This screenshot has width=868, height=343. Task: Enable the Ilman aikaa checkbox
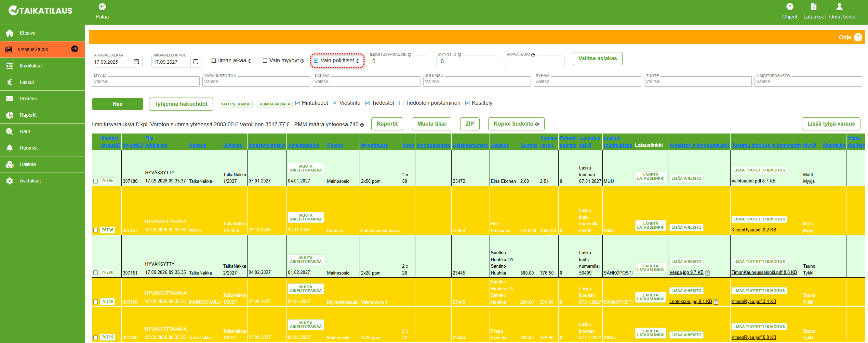coord(214,61)
